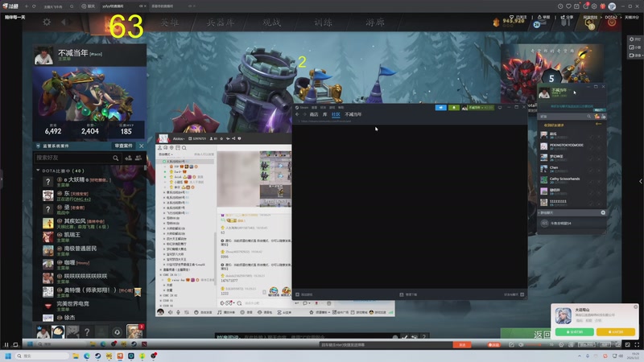Viewport: 644px width, 362px height.
Task: Click the red power quit icon in Dota
Action: click(612, 23)
